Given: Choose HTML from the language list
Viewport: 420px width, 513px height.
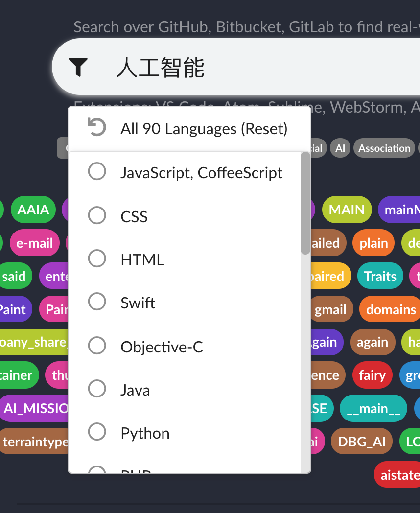Looking at the screenshot, I should click(97, 258).
